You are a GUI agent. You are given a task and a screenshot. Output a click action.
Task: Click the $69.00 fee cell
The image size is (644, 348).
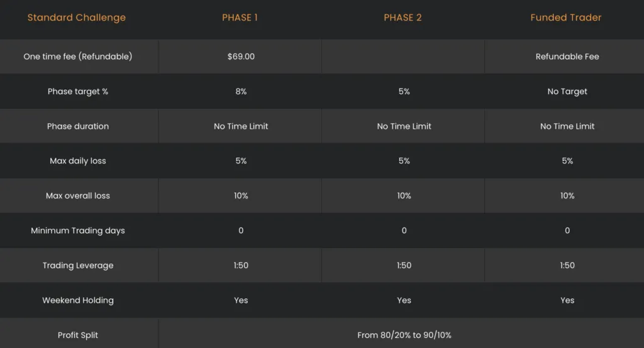click(241, 57)
